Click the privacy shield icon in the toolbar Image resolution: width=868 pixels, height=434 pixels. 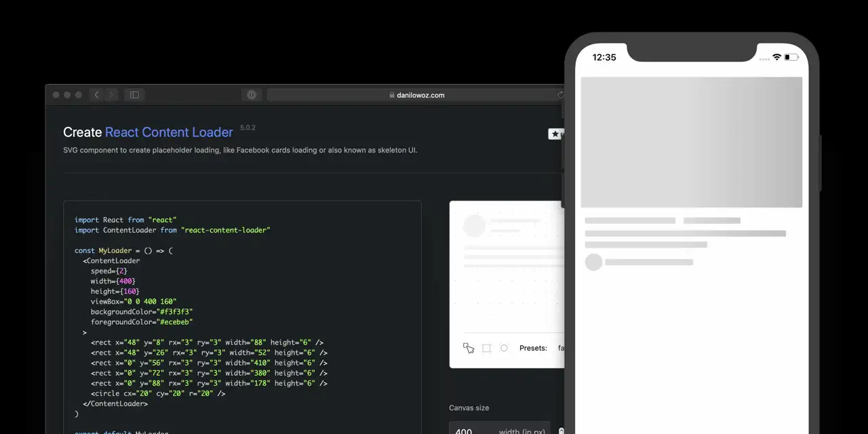point(252,95)
